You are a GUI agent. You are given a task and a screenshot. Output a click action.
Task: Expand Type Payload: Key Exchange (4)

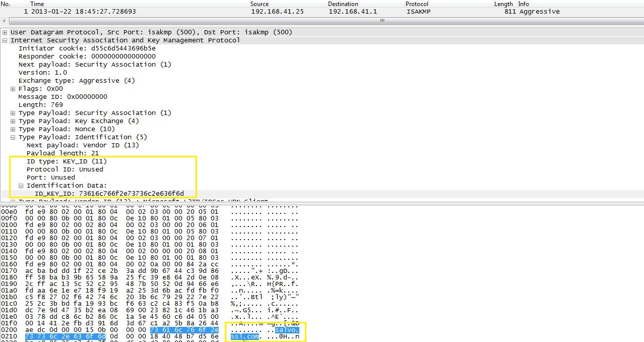(13, 121)
